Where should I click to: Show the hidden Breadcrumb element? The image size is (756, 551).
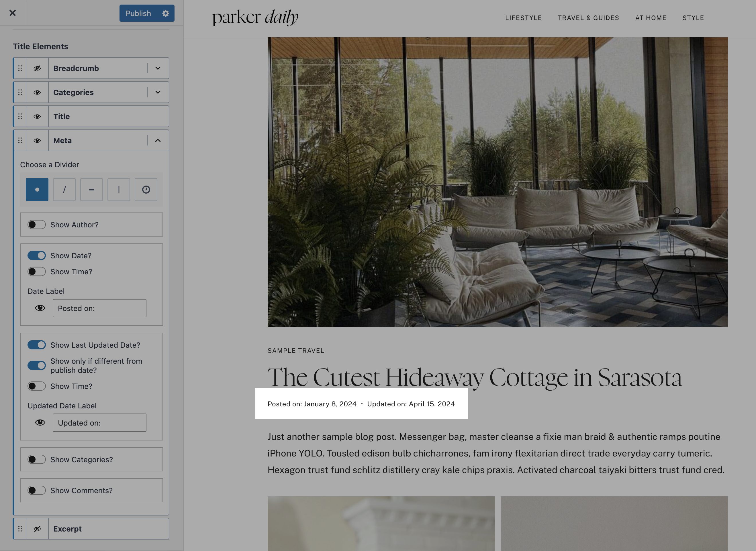point(37,68)
